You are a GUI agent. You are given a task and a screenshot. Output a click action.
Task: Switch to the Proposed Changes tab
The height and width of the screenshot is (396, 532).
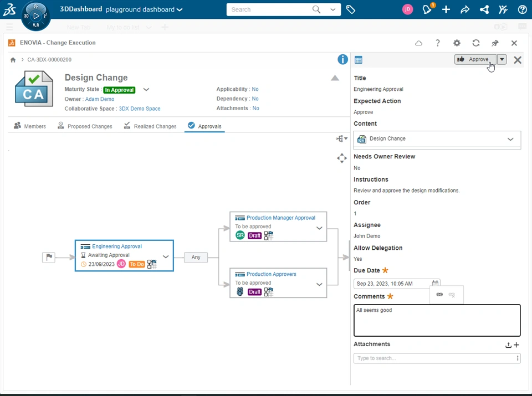coord(85,126)
